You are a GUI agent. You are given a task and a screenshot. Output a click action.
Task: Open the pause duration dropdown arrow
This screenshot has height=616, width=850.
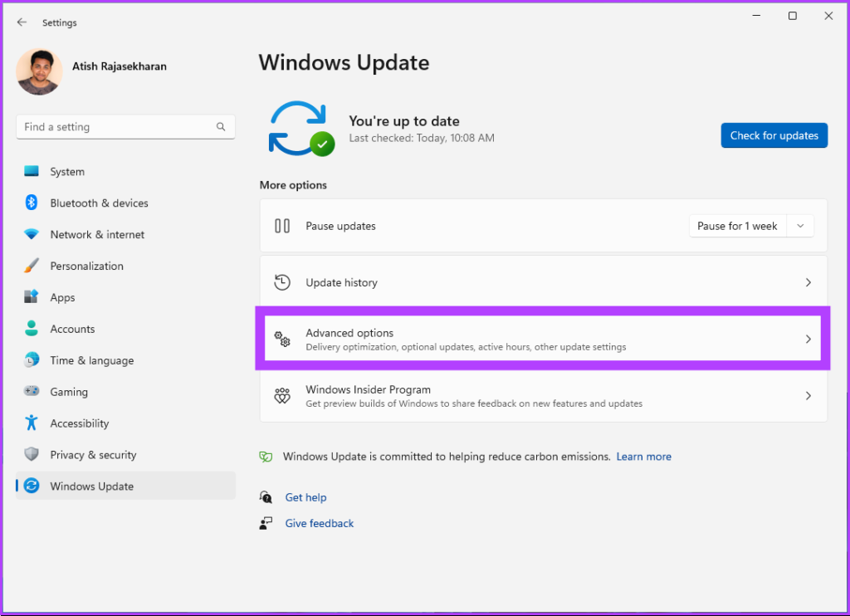[x=800, y=226]
